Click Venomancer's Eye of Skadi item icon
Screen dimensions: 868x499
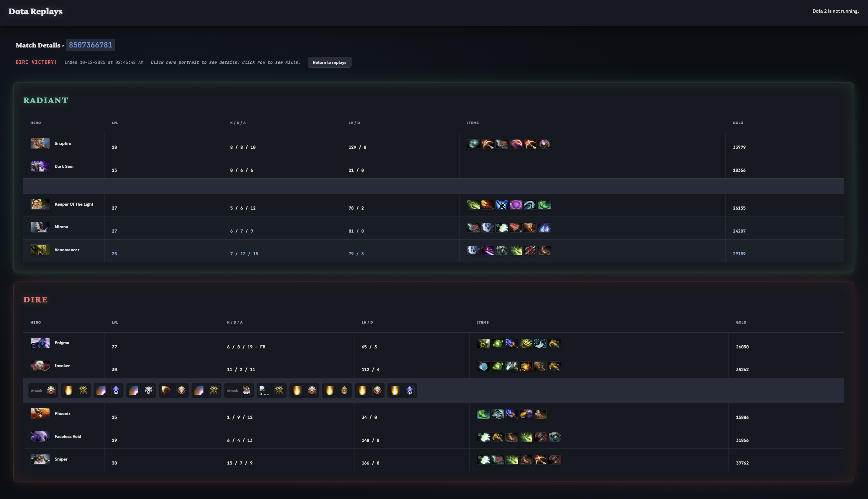(502, 250)
